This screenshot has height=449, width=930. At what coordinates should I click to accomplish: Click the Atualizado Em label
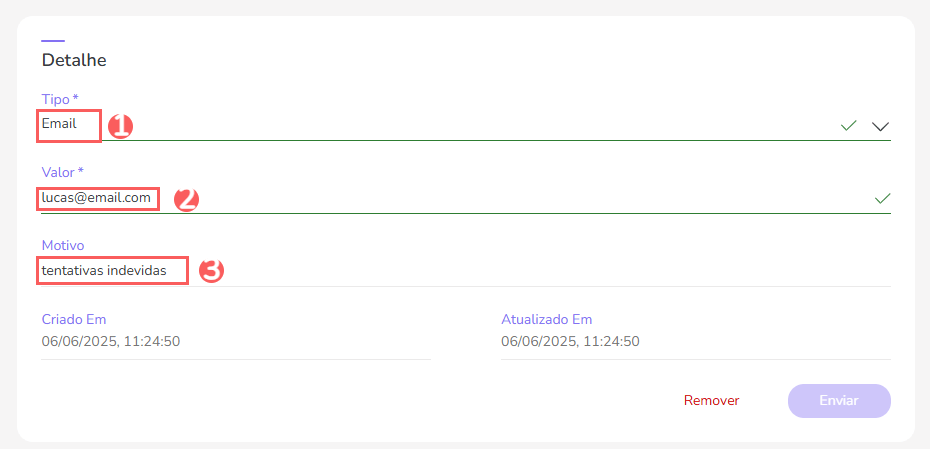point(546,319)
